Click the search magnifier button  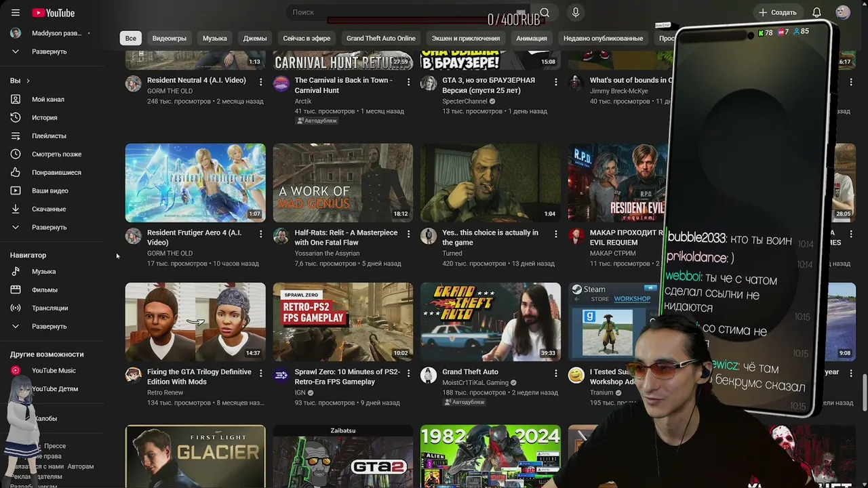(545, 12)
